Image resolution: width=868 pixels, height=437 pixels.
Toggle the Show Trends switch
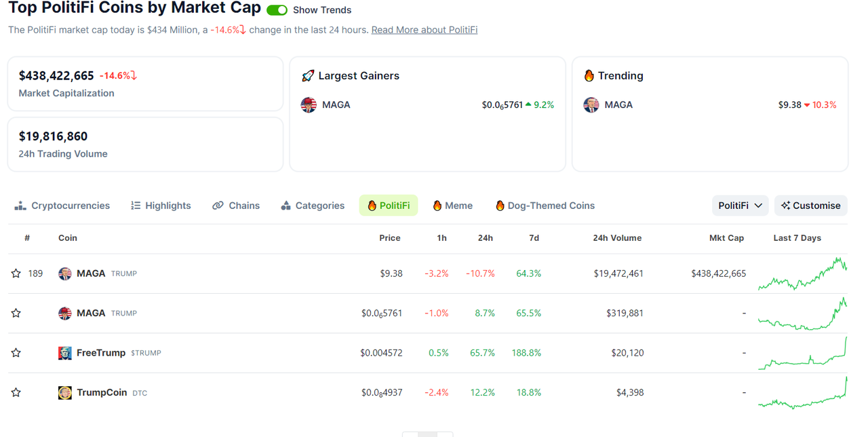click(x=277, y=10)
